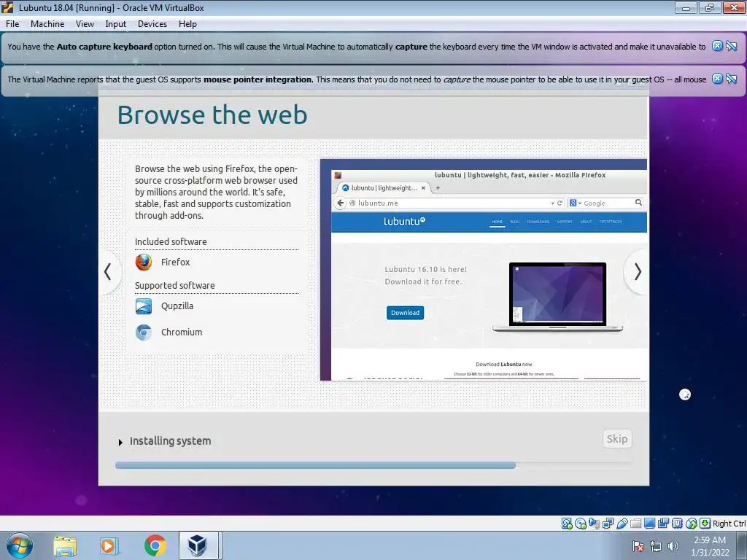This screenshot has width=747, height=560.
Task: Open the VirtualBox title bar icon menu
Action: click(x=7, y=7)
